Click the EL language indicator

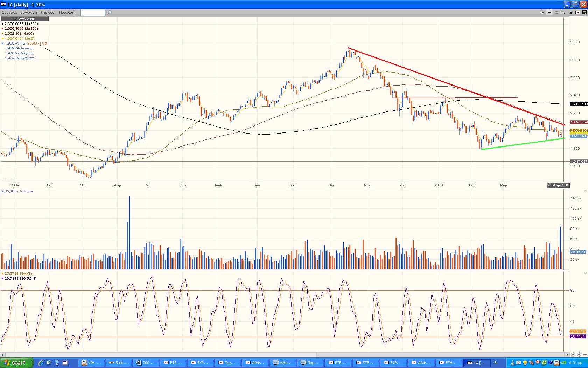click(x=496, y=363)
